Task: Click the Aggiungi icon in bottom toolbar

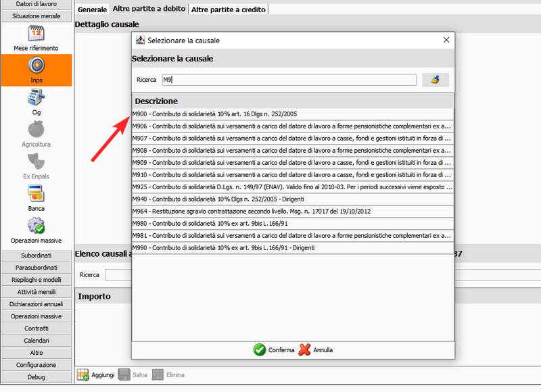Action: coord(83,374)
